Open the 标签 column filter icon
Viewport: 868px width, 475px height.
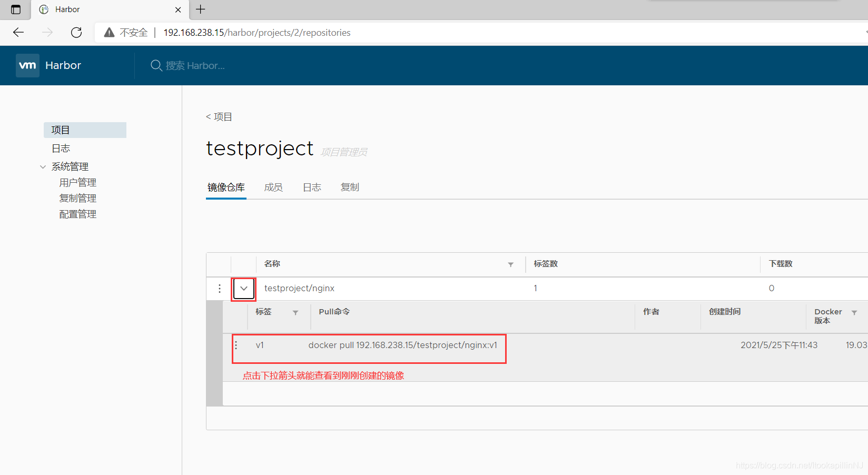[295, 313]
